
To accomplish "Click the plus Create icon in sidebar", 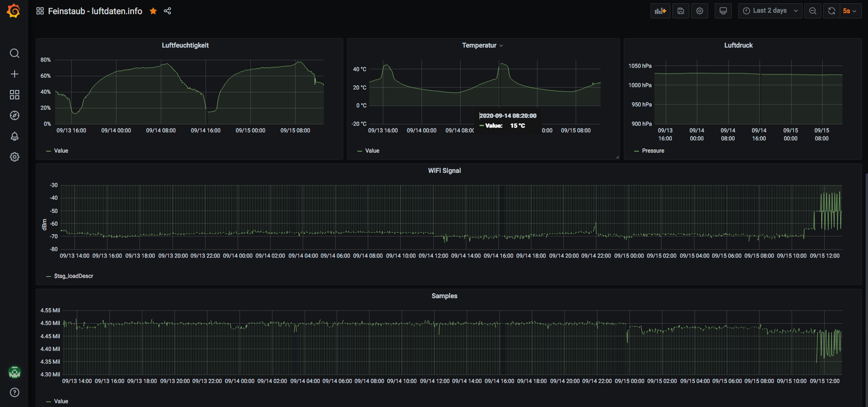I will click(15, 74).
